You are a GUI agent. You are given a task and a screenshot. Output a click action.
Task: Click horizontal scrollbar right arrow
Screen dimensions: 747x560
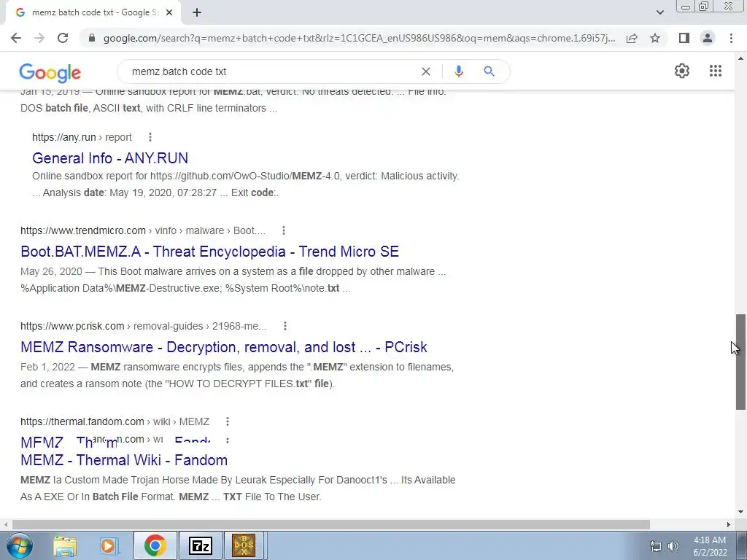tap(729, 524)
